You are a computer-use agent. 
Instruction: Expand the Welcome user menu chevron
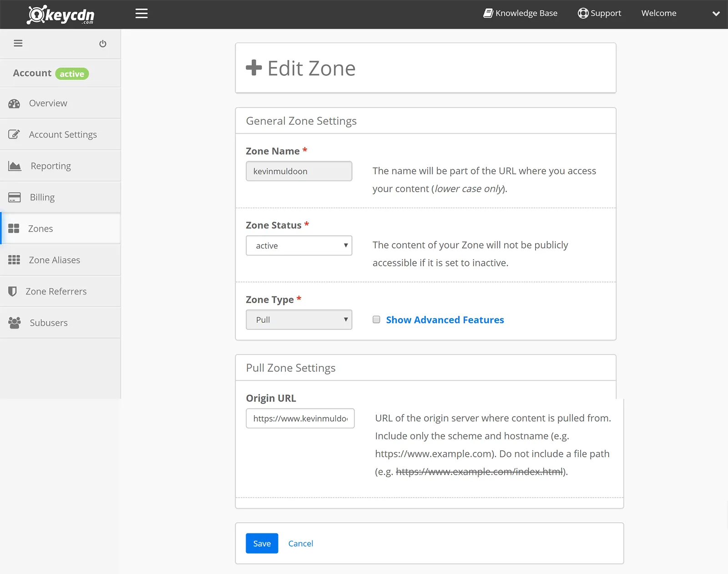coord(716,14)
